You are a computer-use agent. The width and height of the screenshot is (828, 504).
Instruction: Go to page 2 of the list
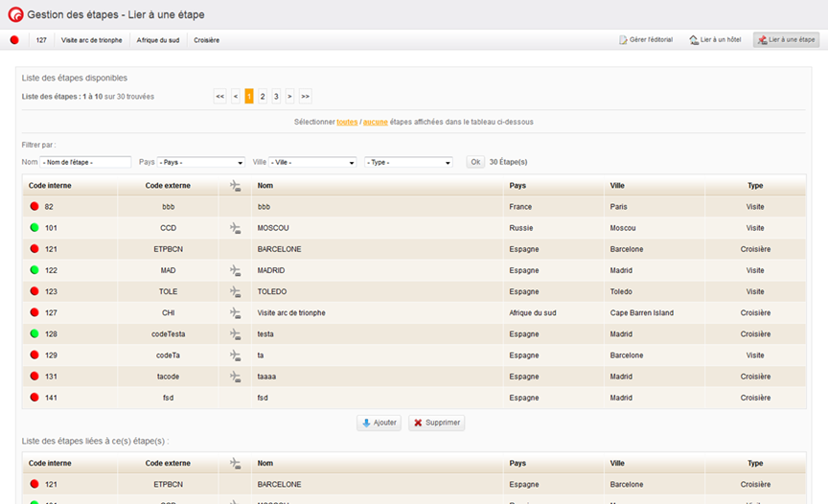pyautogui.click(x=263, y=96)
